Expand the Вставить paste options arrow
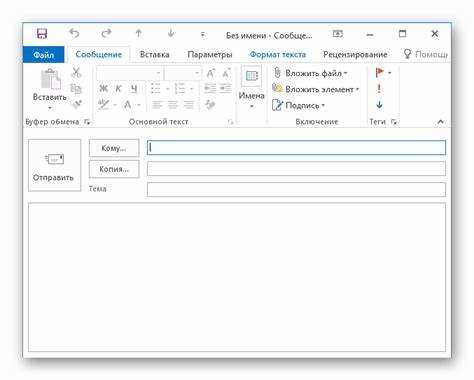 coord(50,108)
